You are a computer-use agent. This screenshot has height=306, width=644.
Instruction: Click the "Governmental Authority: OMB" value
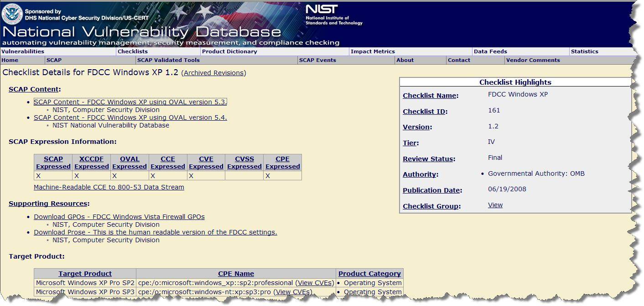point(536,173)
